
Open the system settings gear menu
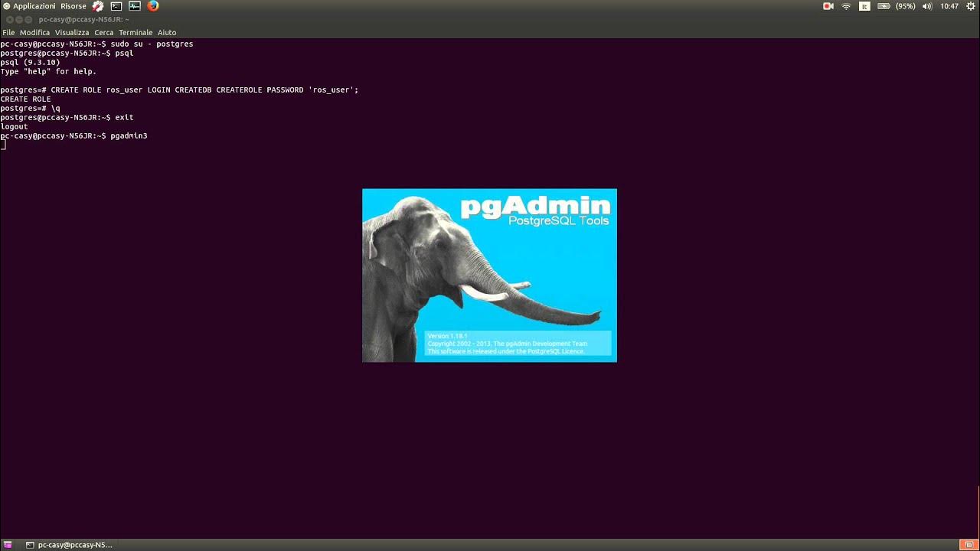(971, 6)
